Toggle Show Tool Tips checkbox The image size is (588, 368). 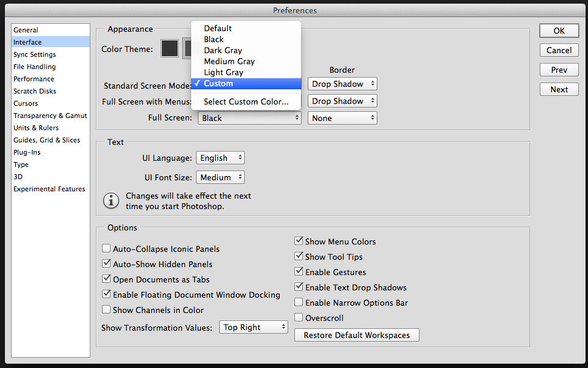click(299, 257)
